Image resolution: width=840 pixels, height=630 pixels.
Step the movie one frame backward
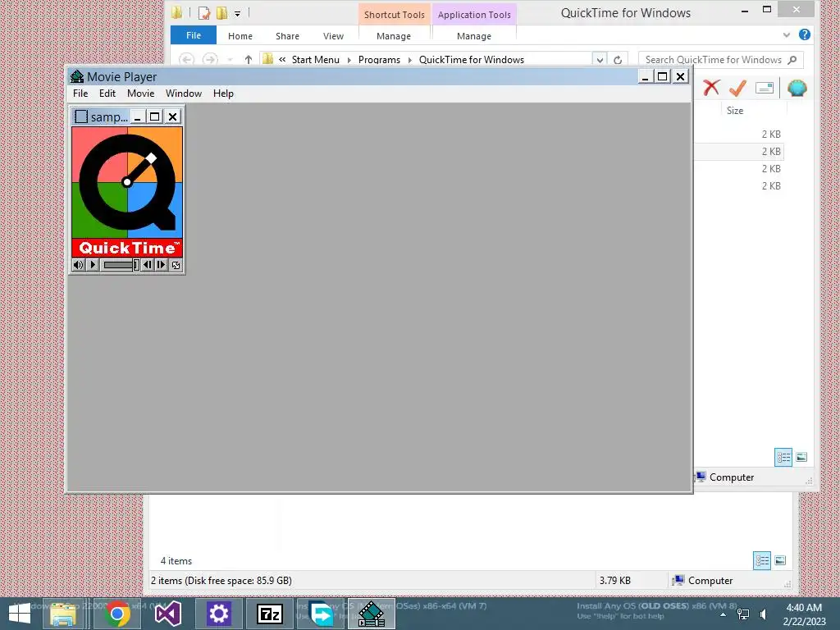(x=148, y=265)
